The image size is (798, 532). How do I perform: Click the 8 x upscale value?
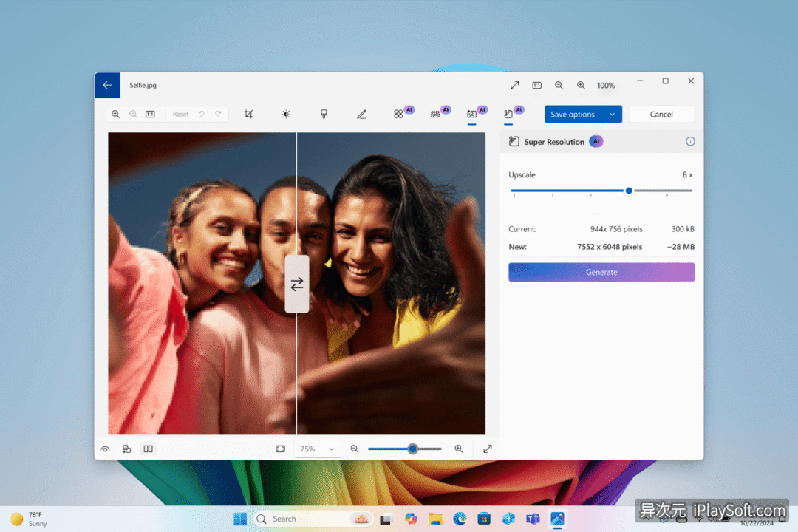point(688,174)
